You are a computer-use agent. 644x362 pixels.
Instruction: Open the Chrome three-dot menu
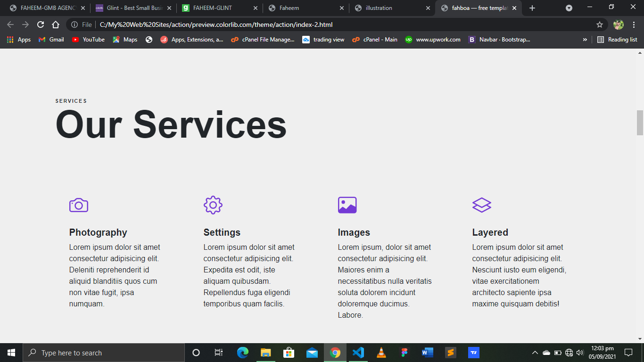pos(633,25)
